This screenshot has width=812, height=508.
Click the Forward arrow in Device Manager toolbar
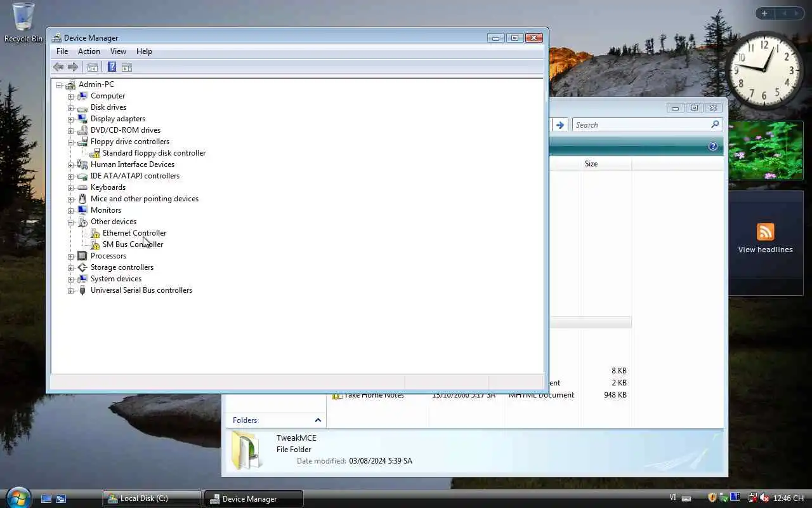(x=73, y=67)
